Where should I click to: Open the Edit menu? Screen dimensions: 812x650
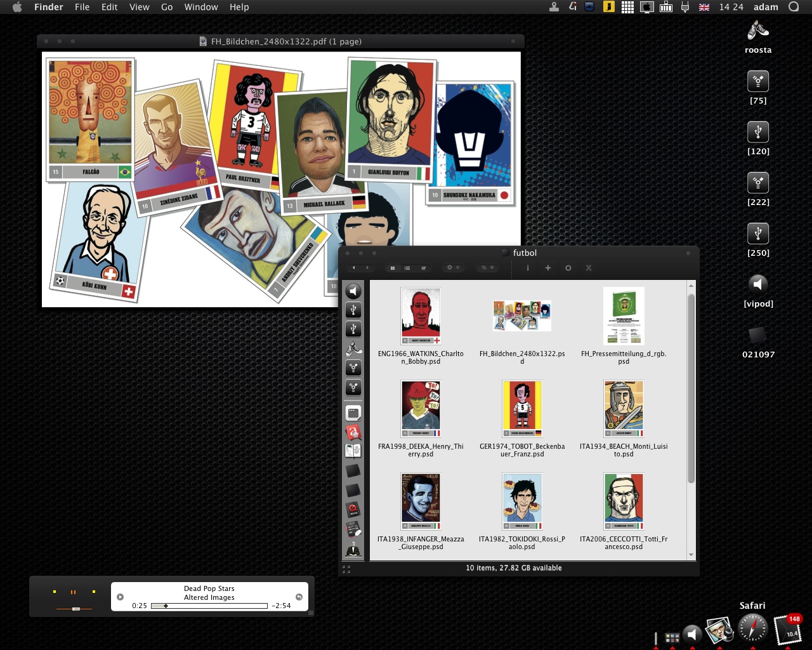tap(110, 7)
